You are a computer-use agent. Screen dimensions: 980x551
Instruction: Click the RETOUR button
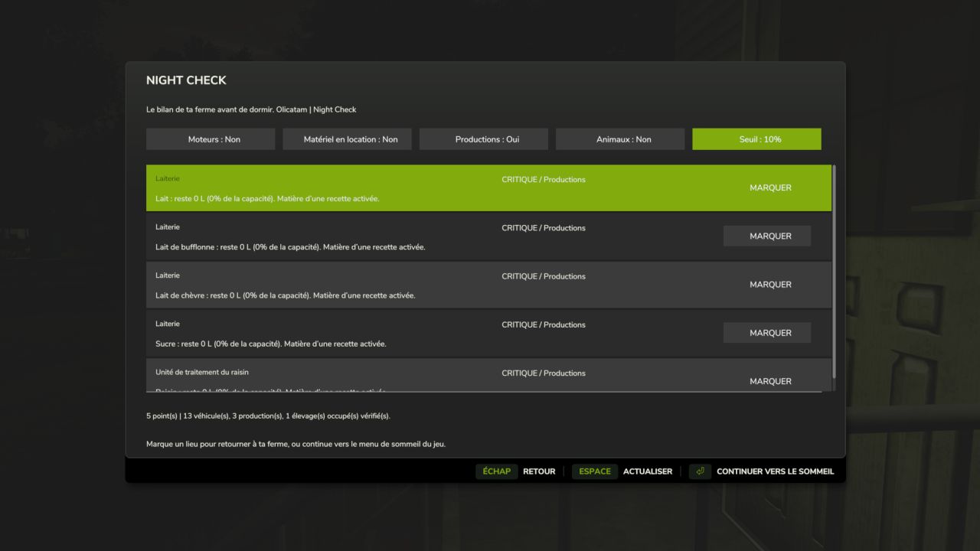click(x=539, y=471)
